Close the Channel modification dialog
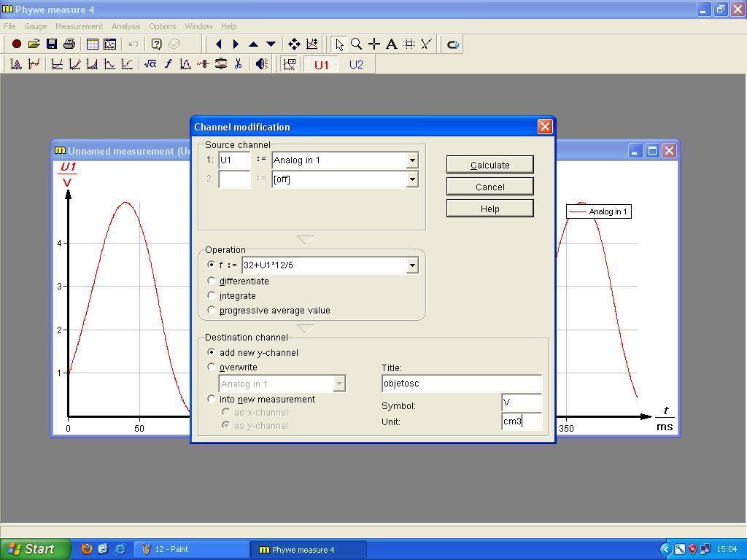The image size is (747, 560). click(x=544, y=127)
